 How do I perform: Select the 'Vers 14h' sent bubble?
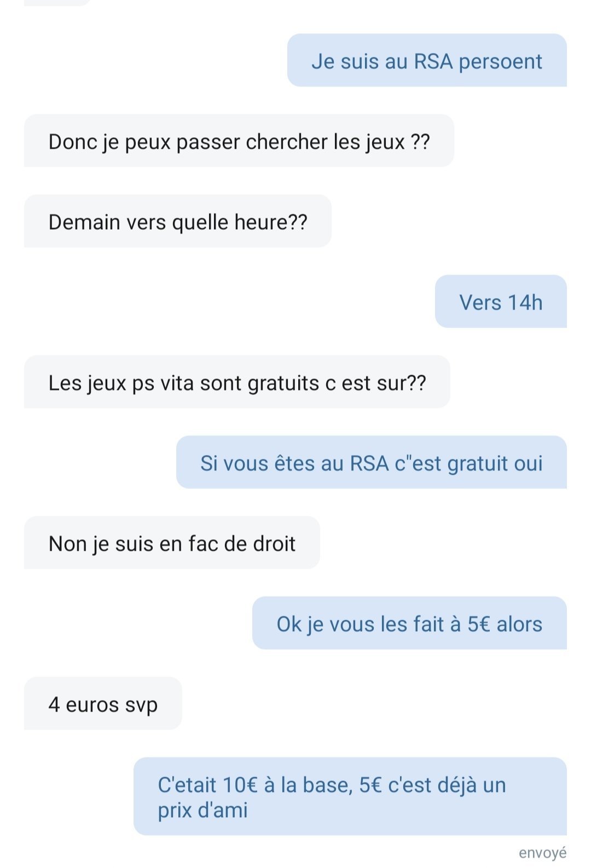[x=501, y=302]
